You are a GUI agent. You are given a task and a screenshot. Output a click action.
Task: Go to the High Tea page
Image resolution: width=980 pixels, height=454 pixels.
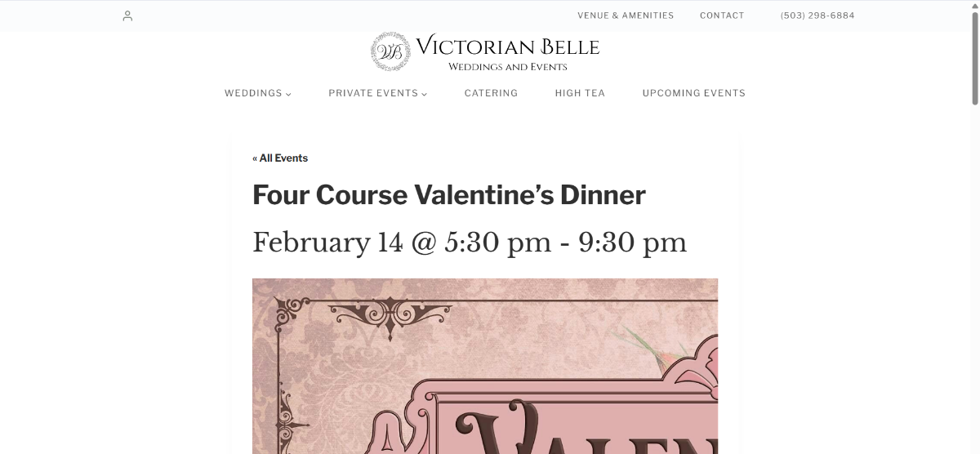tap(580, 93)
